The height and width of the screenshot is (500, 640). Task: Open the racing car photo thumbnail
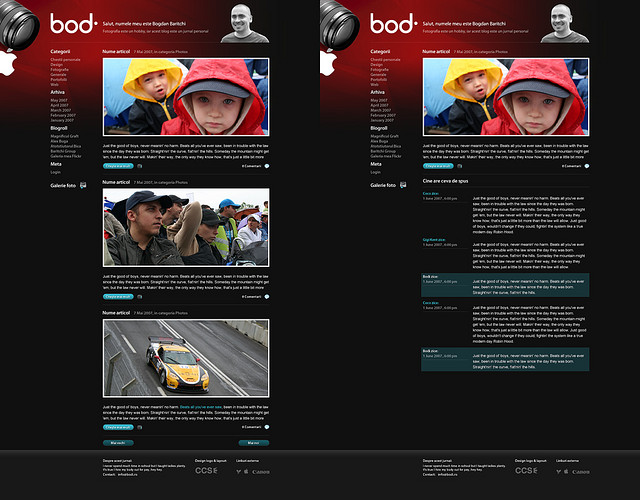[186, 357]
